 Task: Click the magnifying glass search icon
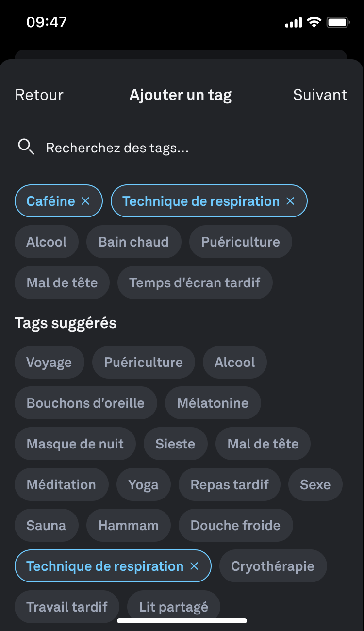25,147
